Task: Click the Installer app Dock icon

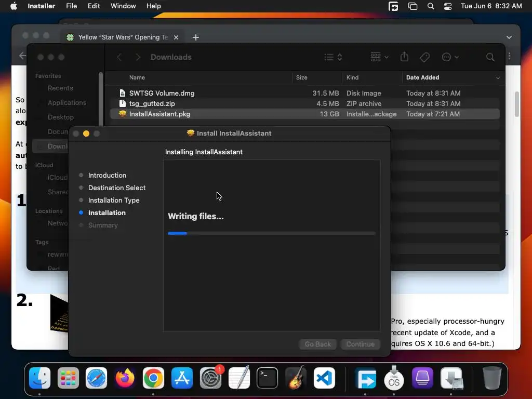Action: click(451, 378)
